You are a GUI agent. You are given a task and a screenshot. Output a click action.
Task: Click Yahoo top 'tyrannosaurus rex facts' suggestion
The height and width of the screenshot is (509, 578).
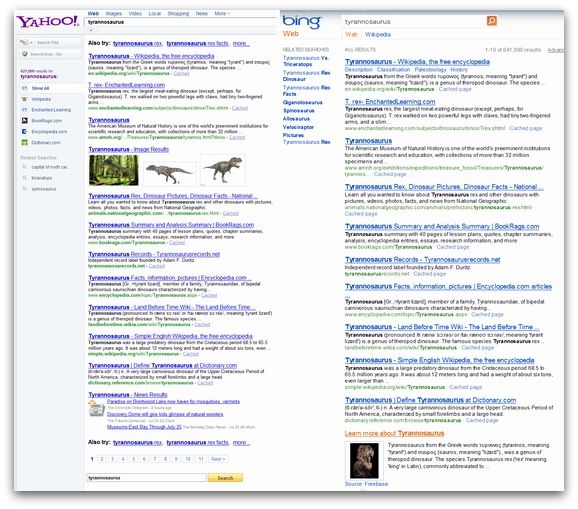pos(198,43)
